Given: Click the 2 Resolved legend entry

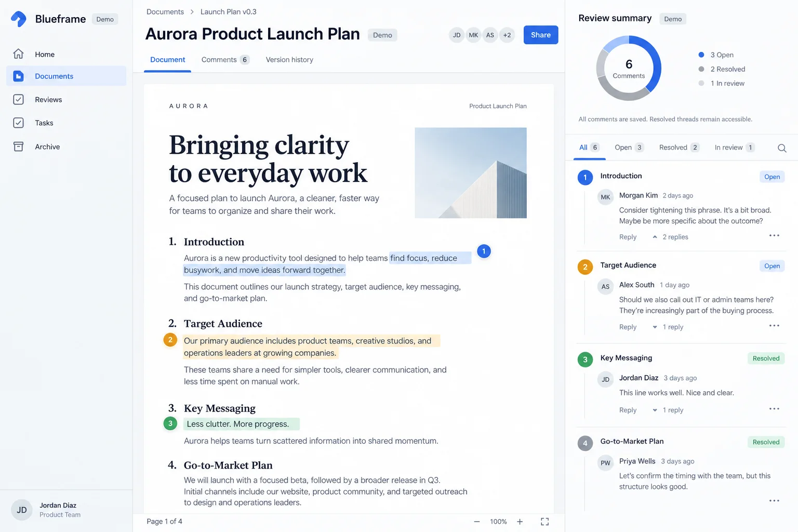Looking at the screenshot, I should 722,69.
